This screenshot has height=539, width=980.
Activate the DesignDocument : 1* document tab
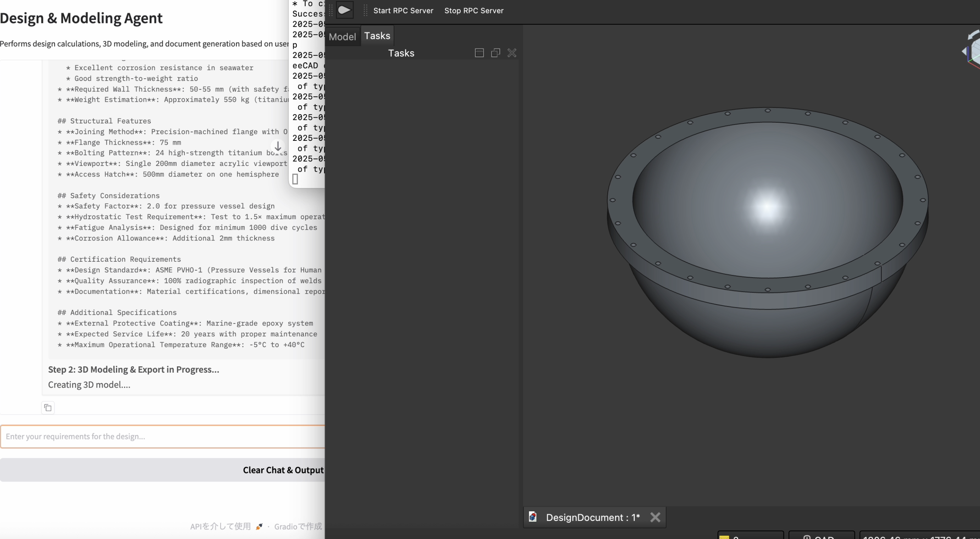592,517
